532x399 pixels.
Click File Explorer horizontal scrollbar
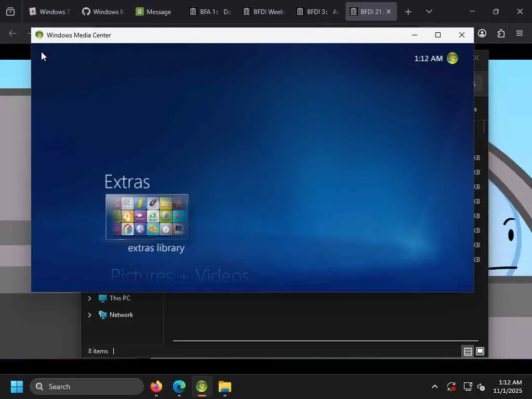[x=326, y=340]
